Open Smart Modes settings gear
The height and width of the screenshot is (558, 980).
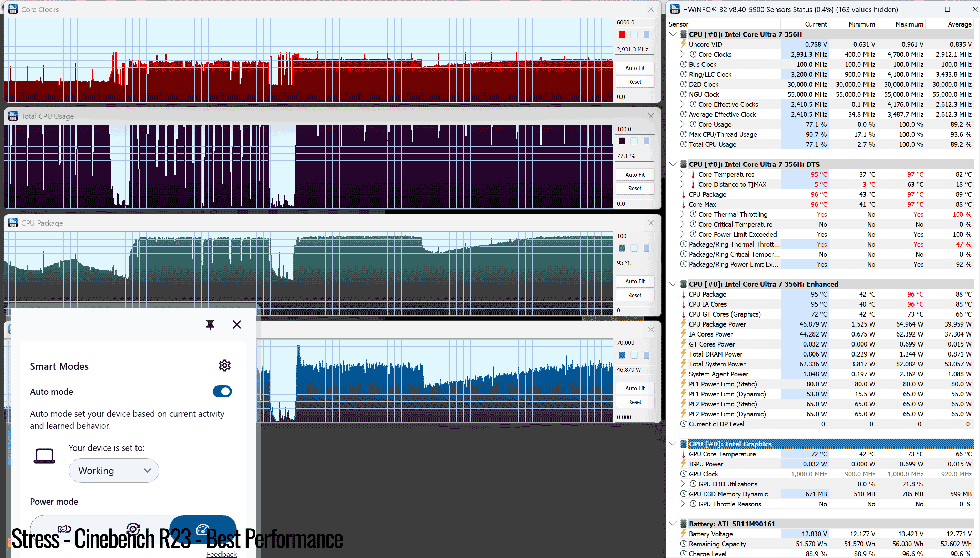(x=225, y=365)
